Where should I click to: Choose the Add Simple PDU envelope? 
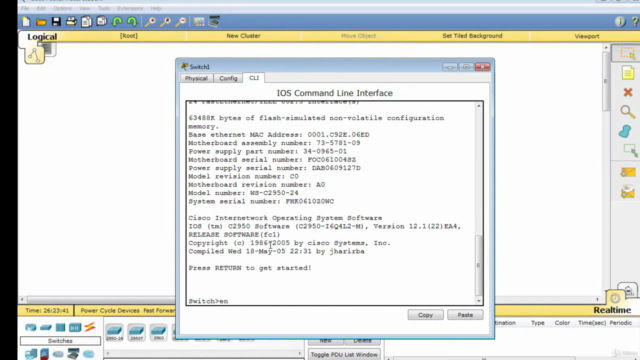click(627, 173)
